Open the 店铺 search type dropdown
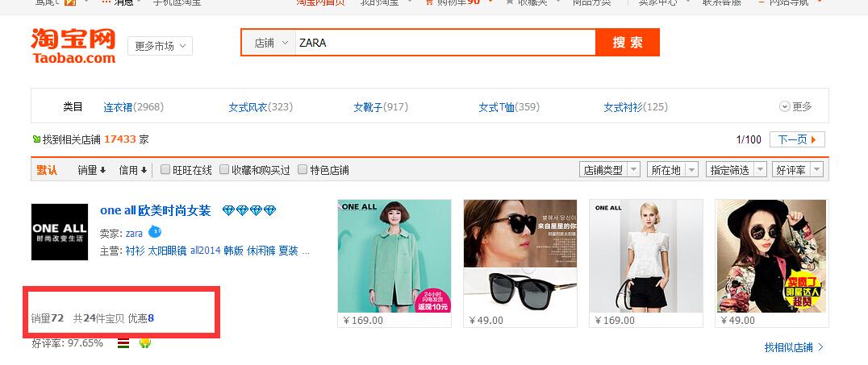Screen dimensions: 868x365 (271, 43)
